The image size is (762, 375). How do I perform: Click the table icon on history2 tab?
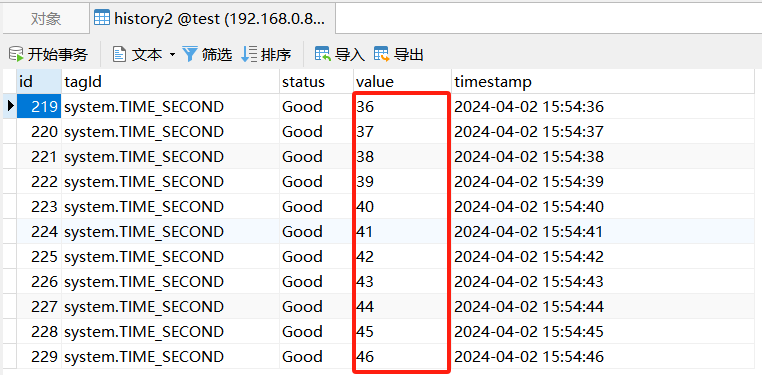coord(102,18)
